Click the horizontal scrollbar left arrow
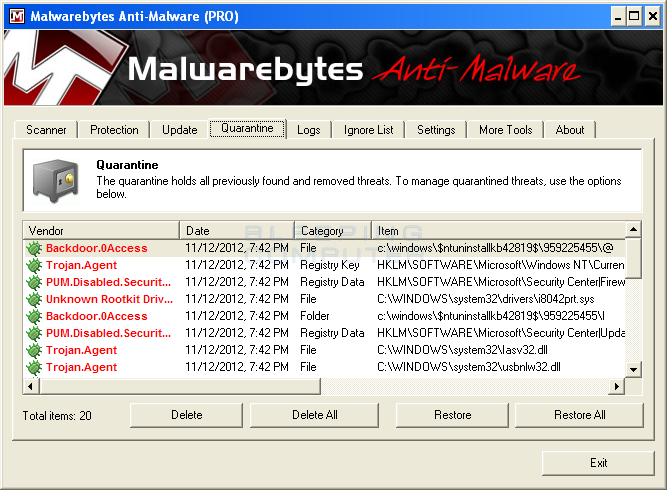This screenshot has width=667, height=490. [31, 386]
